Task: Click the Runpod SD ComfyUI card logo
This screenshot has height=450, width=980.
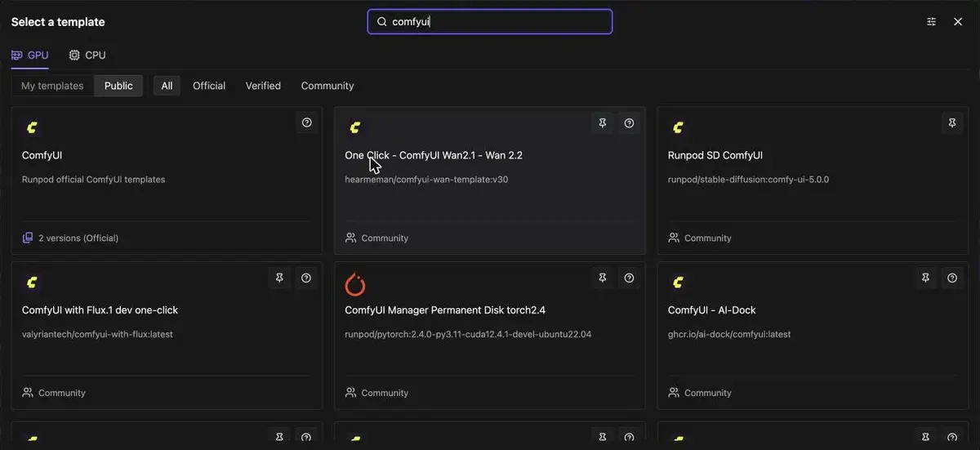Action: coord(678,127)
